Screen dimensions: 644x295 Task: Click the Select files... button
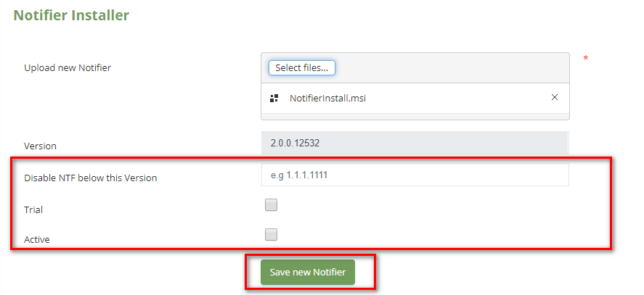[x=301, y=67]
